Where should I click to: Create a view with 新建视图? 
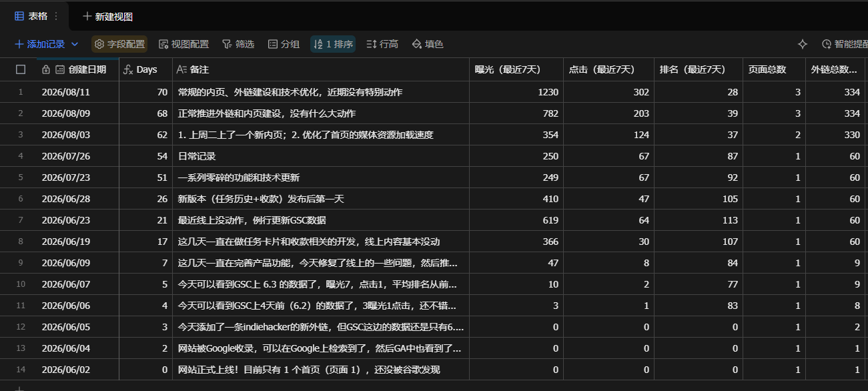click(x=108, y=16)
